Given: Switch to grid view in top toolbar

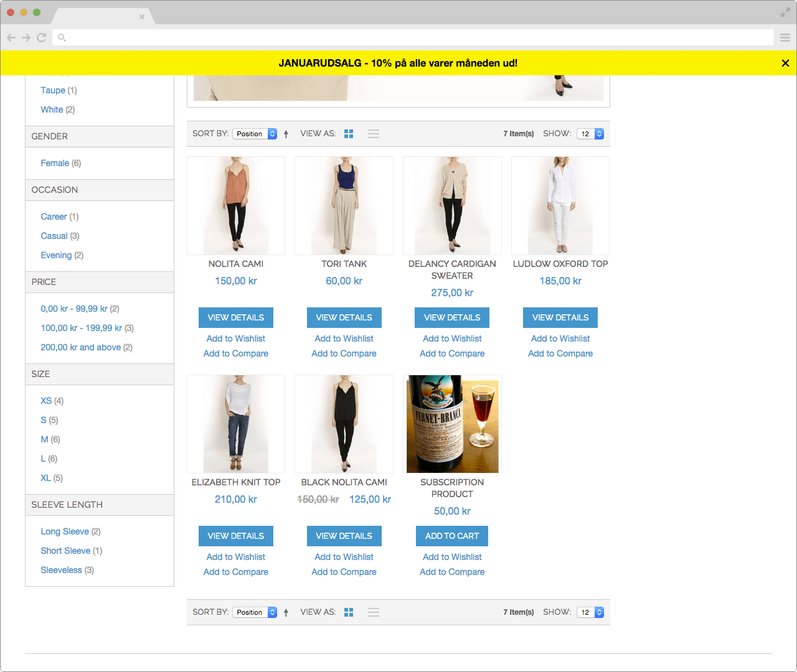Looking at the screenshot, I should click(x=349, y=134).
